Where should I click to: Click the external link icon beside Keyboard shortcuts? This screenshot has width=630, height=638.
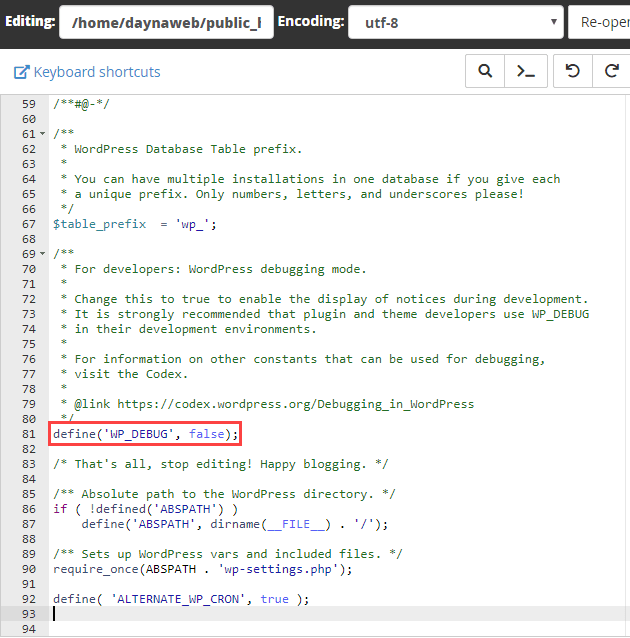click(22, 72)
